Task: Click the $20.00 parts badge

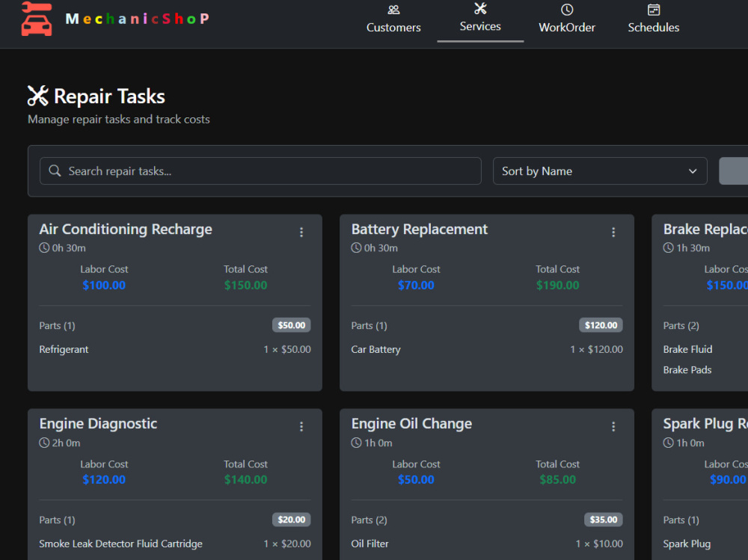Action: pyautogui.click(x=292, y=520)
